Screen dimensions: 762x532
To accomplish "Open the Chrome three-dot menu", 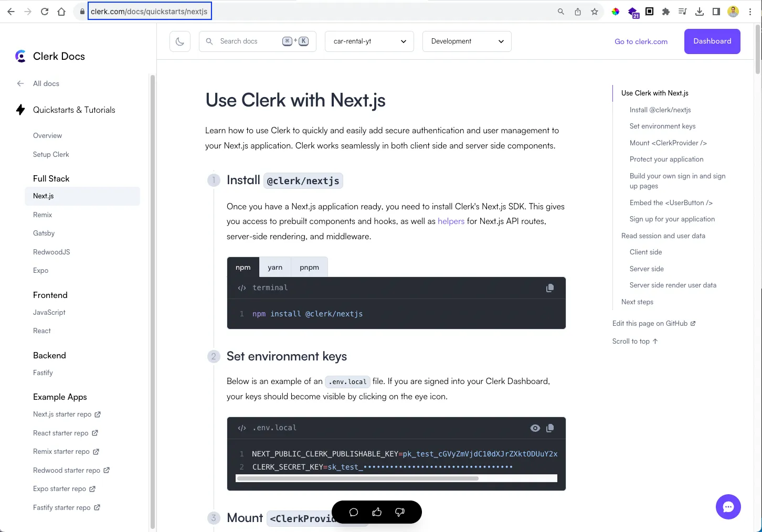I will [x=750, y=12].
